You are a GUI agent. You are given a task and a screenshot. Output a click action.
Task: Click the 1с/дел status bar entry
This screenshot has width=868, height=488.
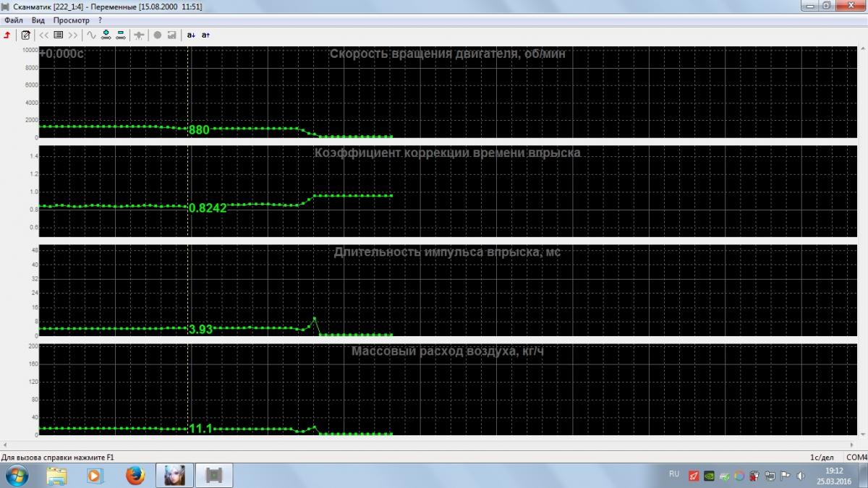point(822,457)
